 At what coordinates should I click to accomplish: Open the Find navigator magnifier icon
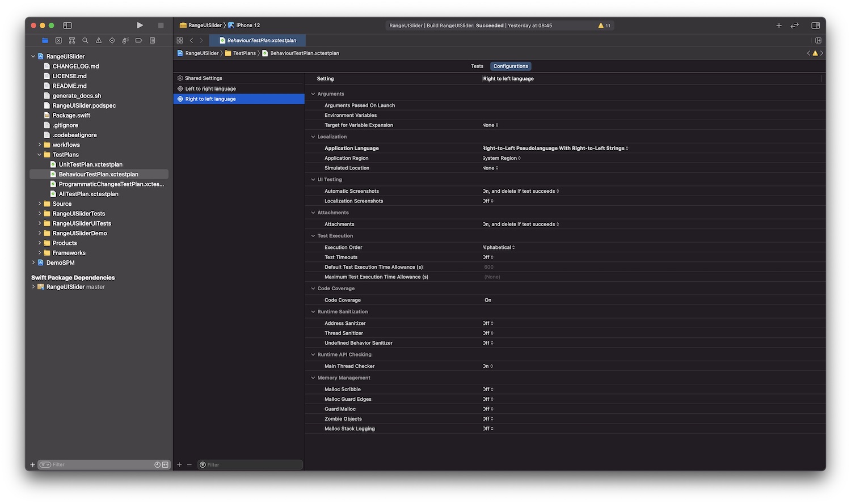[85, 41]
